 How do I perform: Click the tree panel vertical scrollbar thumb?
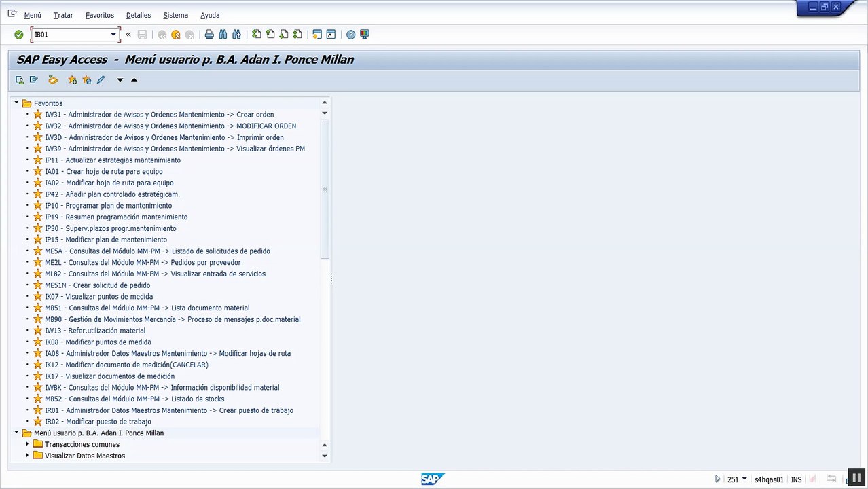pos(325,189)
